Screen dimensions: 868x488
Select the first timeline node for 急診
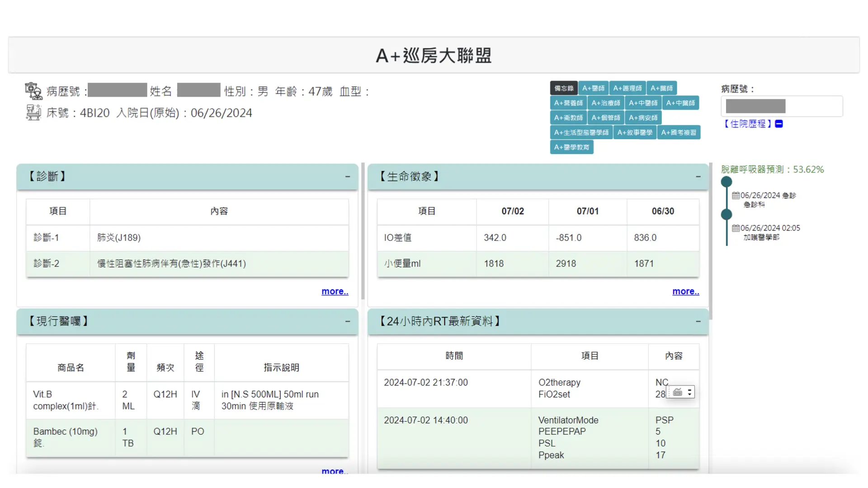(726, 182)
